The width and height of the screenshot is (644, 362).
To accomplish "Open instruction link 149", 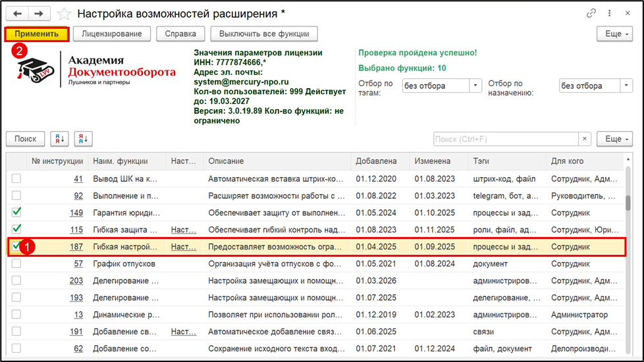I will [x=76, y=213].
